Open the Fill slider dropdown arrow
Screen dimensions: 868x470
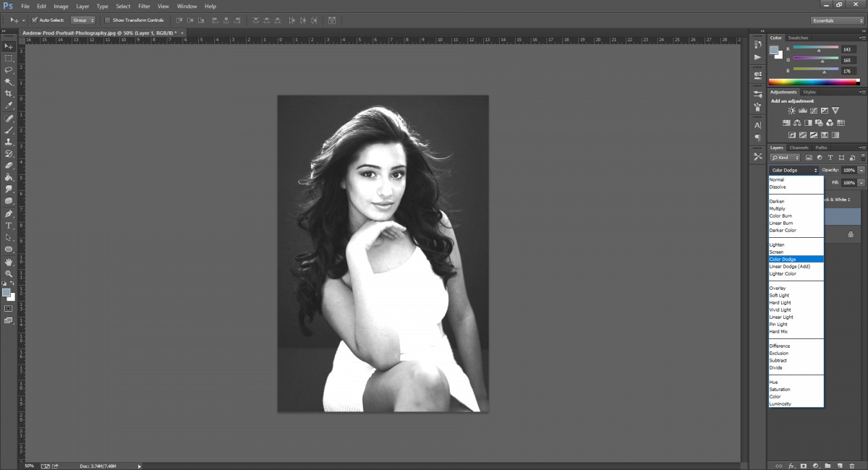click(861, 183)
